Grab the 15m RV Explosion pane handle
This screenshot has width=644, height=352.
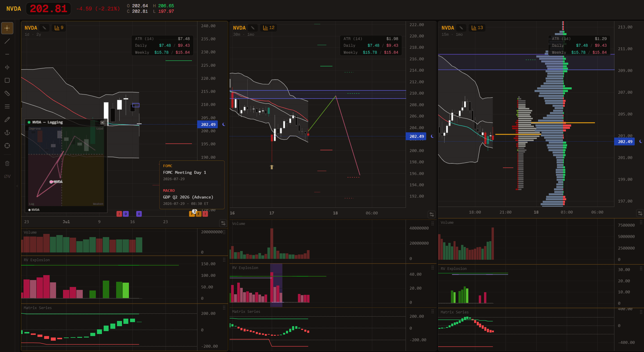click(x=641, y=269)
